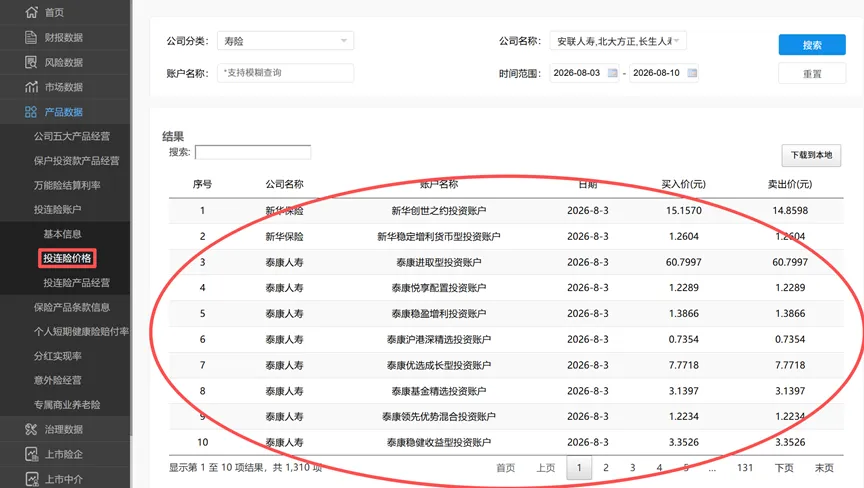
Task: Click the 下载到本地 download button
Action: tap(811, 155)
